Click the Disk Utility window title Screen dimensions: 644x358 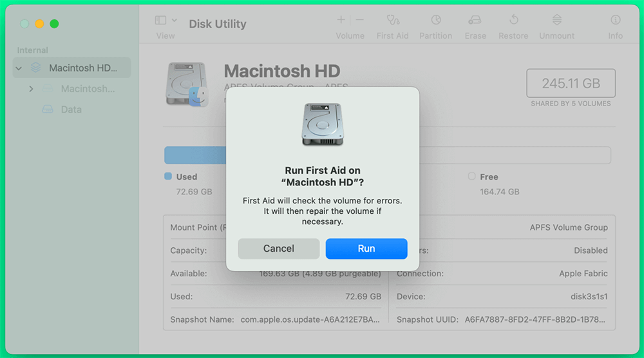coord(218,24)
